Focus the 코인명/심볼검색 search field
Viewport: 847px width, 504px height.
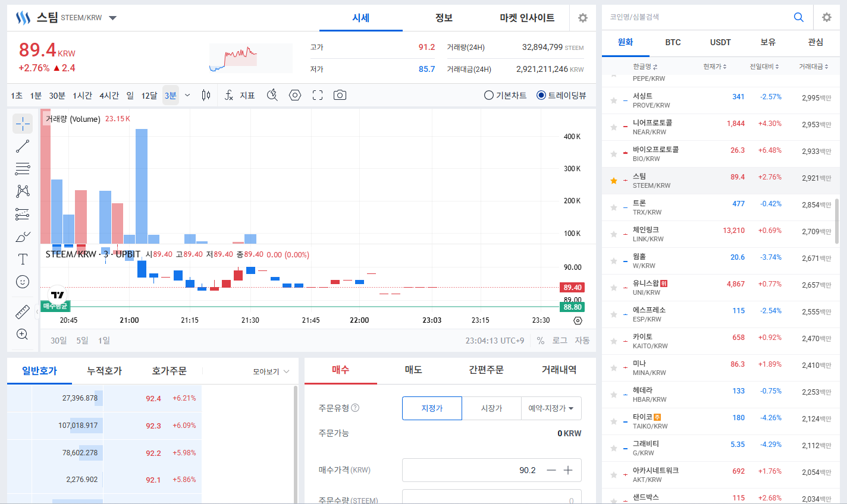coord(696,17)
